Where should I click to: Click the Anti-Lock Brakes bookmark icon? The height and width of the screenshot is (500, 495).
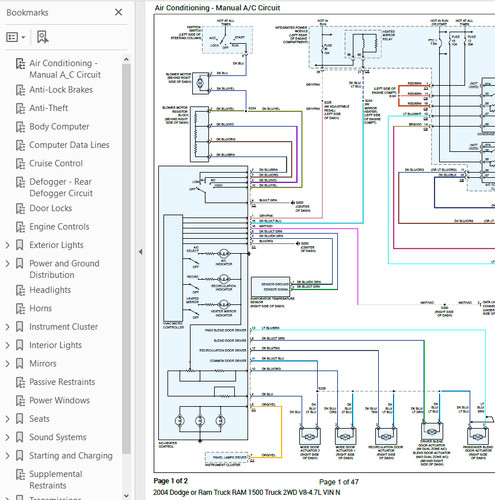point(20,90)
